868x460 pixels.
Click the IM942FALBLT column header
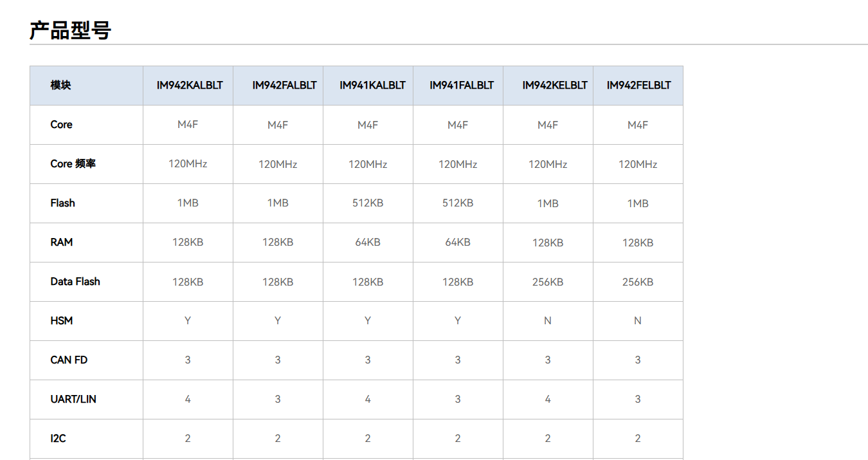(284, 85)
